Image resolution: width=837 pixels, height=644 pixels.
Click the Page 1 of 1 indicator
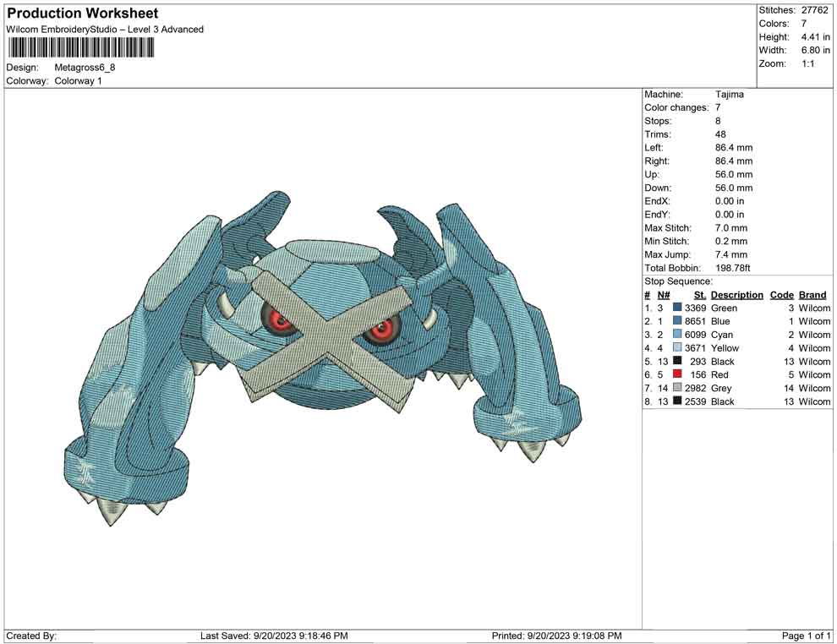[806, 636]
